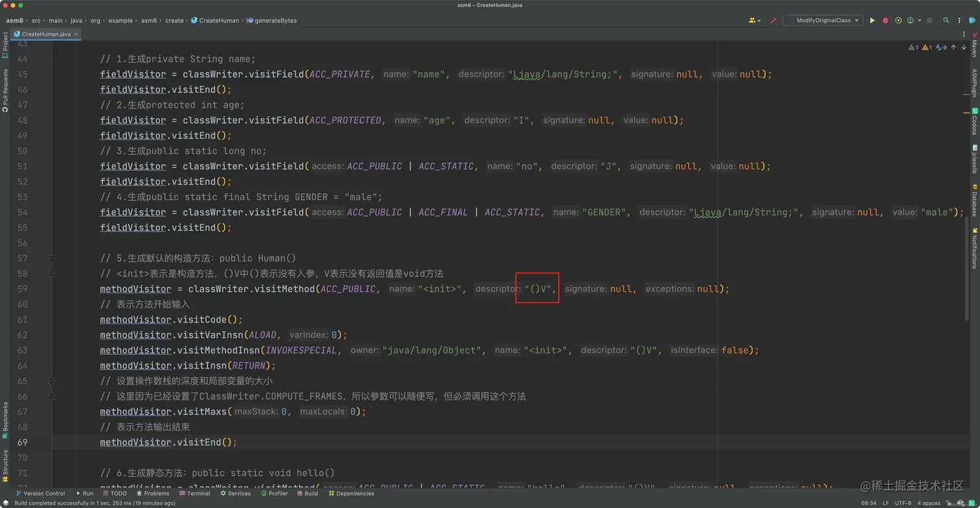Click the Build project hammer icon

[773, 21]
